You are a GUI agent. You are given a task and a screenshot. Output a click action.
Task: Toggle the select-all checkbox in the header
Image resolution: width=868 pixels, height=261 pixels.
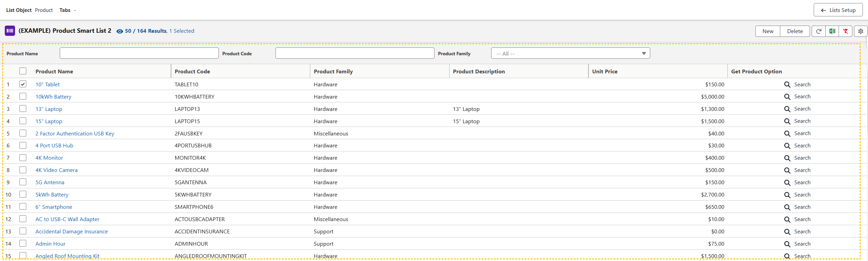click(x=23, y=71)
